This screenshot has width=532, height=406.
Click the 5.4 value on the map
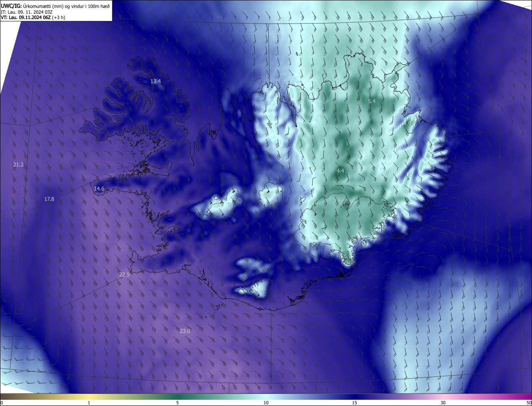click(x=372, y=101)
